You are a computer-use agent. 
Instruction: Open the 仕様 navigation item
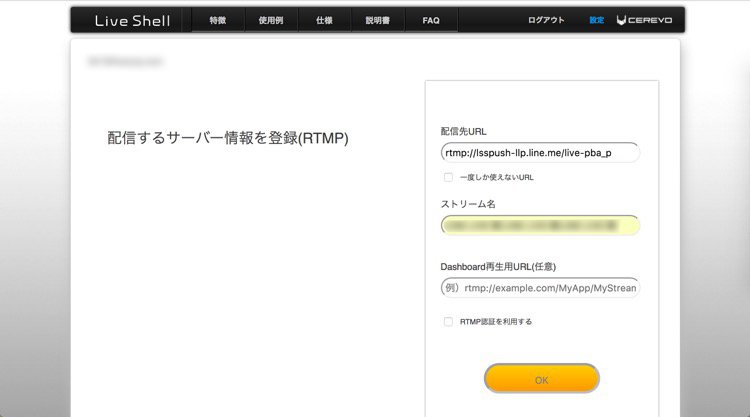click(324, 20)
